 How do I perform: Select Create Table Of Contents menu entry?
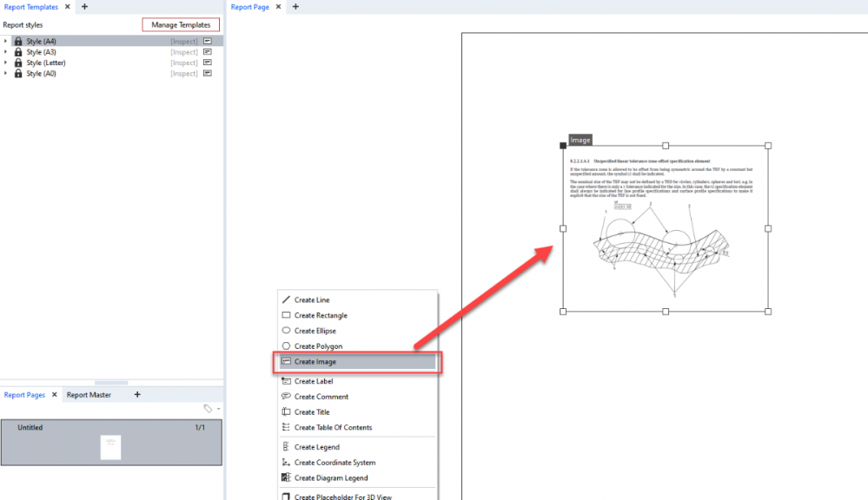333,427
